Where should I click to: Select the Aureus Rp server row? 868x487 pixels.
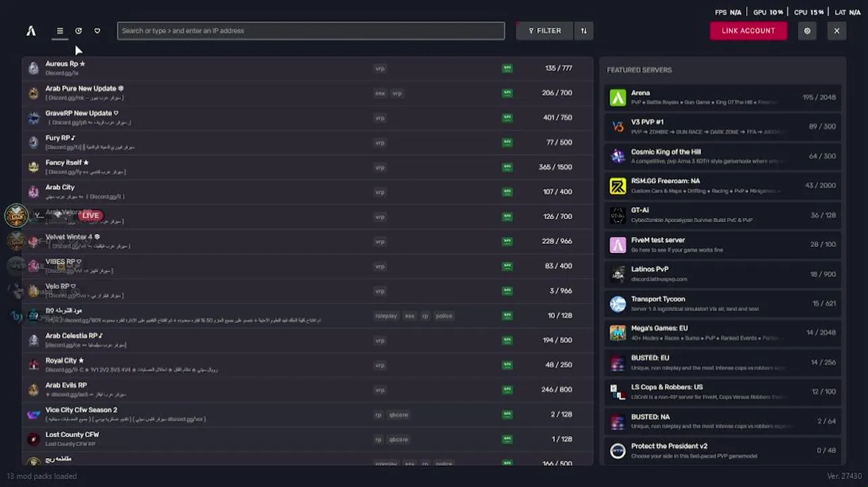click(308, 68)
